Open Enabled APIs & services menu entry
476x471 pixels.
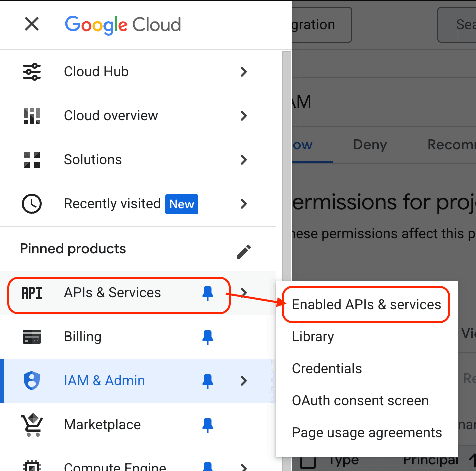click(x=366, y=304)
